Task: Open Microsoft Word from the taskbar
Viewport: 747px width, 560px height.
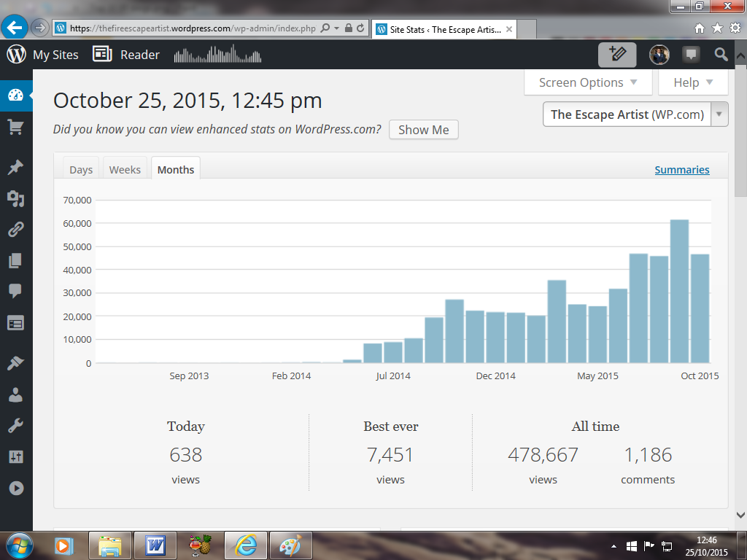Action: pyautogui.click(x=155, y=545)
